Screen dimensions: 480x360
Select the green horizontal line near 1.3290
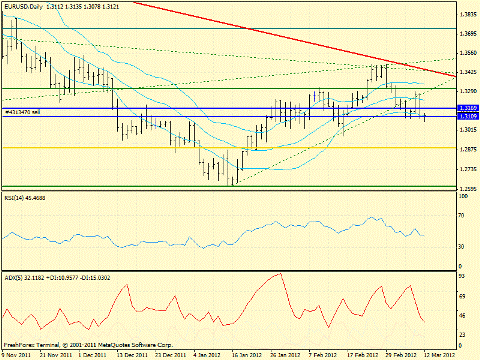click(x=229, y=88)
